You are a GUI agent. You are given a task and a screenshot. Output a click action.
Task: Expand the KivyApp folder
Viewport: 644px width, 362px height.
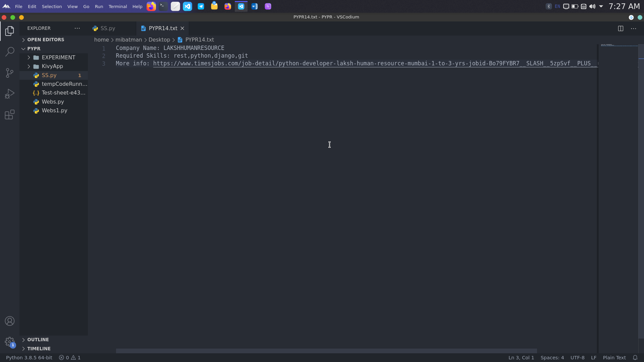[52, 66]
